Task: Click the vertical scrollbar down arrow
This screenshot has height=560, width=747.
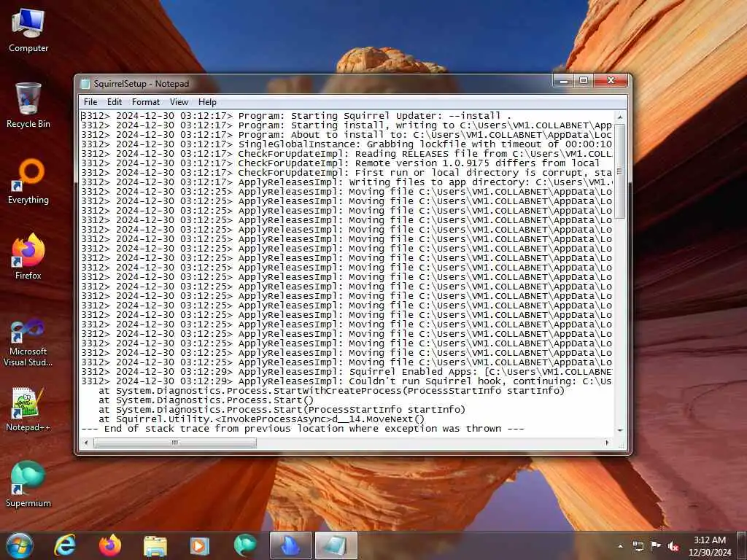Action: pos(620,430)
